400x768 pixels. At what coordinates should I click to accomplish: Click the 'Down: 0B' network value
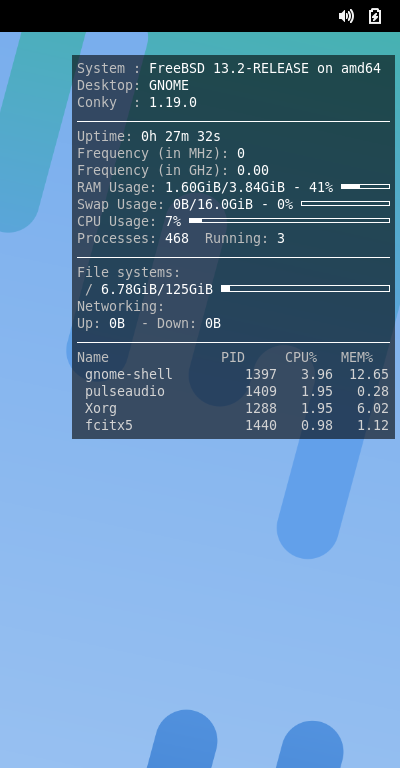(189, 324)
